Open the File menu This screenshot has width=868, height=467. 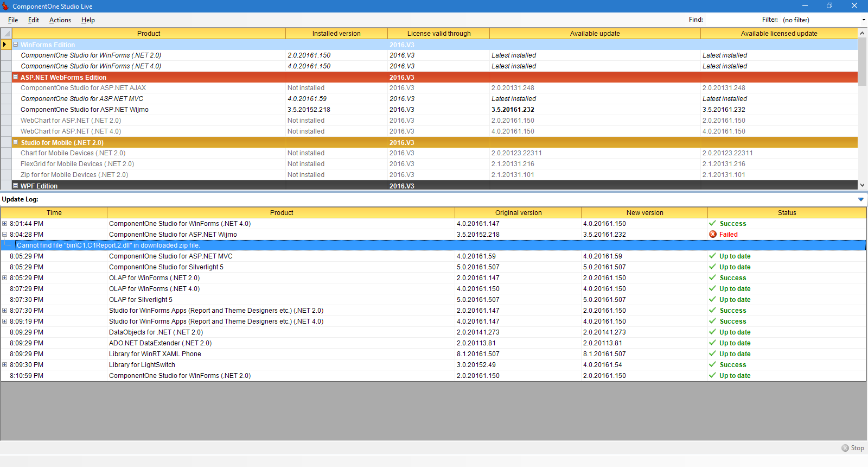pos(13,20)
